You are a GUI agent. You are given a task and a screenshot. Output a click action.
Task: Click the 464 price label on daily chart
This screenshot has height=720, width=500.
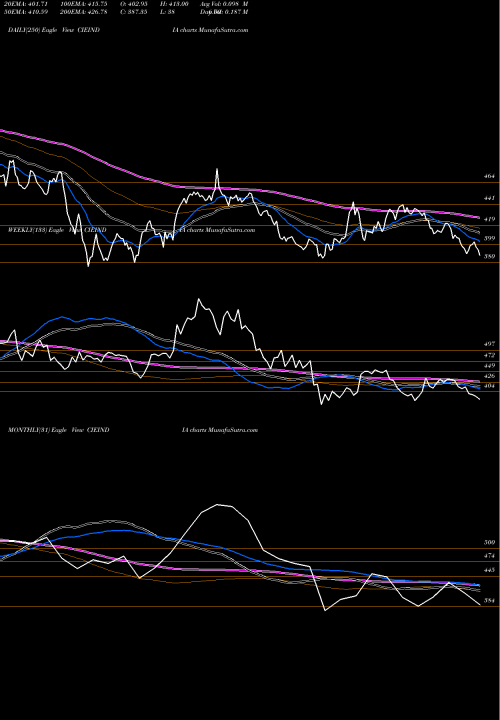489,176
